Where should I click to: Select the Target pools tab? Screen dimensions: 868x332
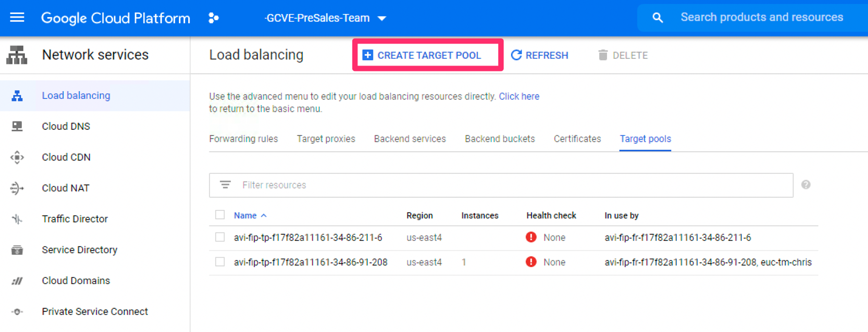tap(645, 139)
